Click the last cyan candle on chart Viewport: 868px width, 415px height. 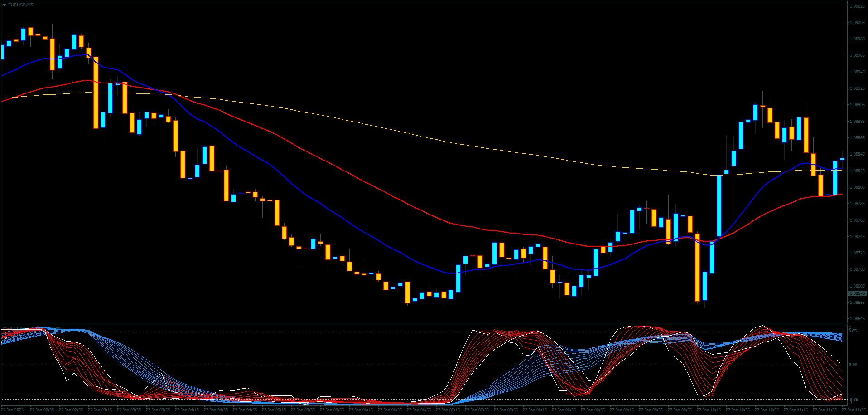(x=842, y=159)
